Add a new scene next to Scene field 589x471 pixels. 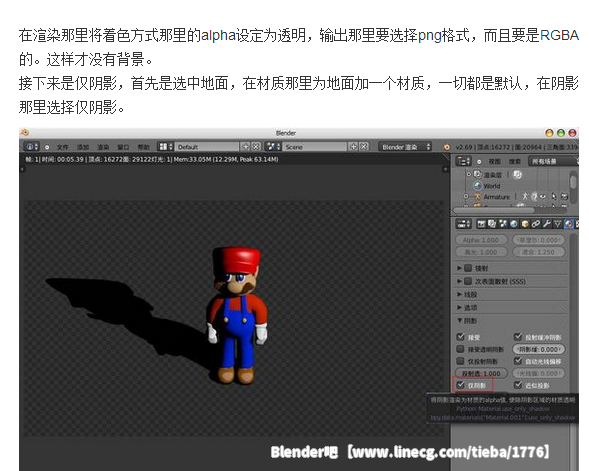point(353,146)
